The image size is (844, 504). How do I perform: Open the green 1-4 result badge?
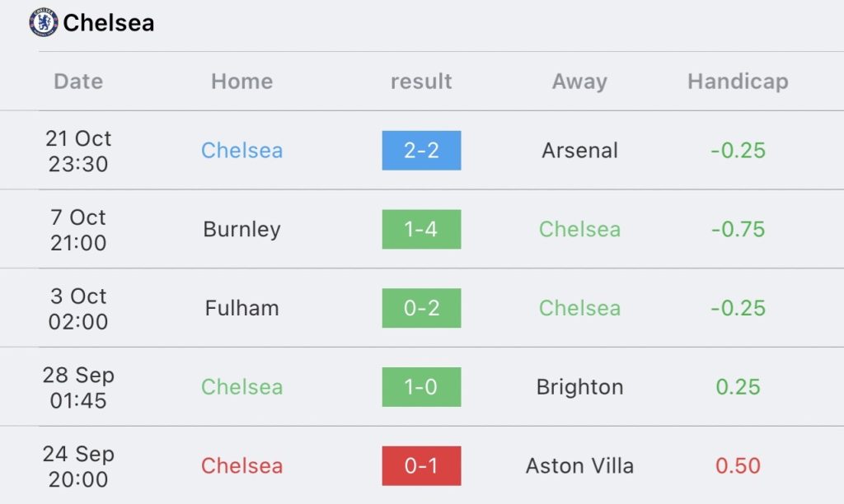click(421, 229)
